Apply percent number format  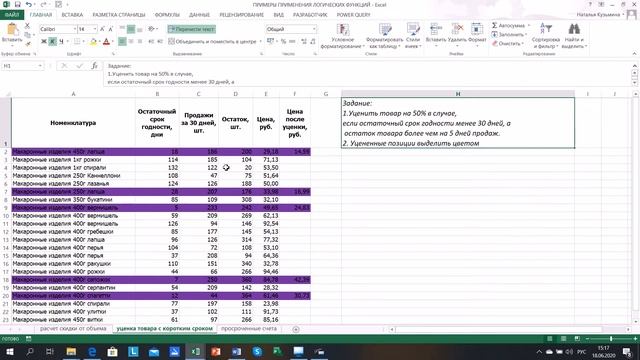pyautogui.click(x=283, y=42)
